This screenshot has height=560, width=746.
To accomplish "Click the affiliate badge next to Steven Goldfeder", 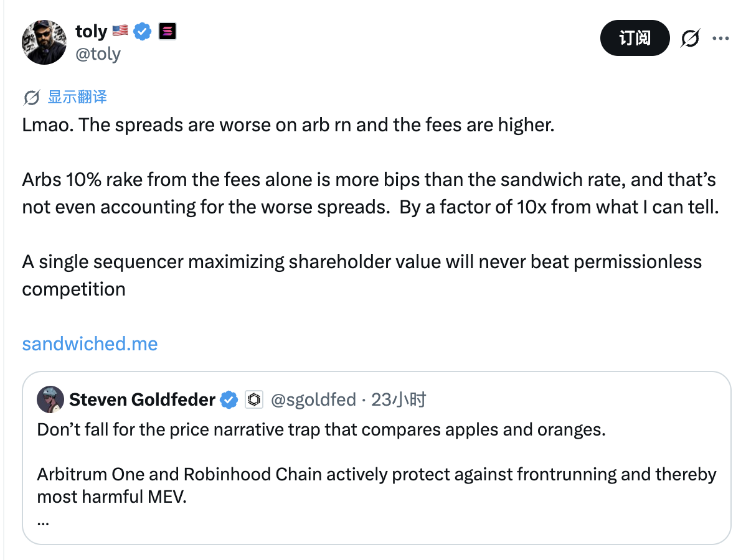I will pyautogui.click(x=254, y=399).
